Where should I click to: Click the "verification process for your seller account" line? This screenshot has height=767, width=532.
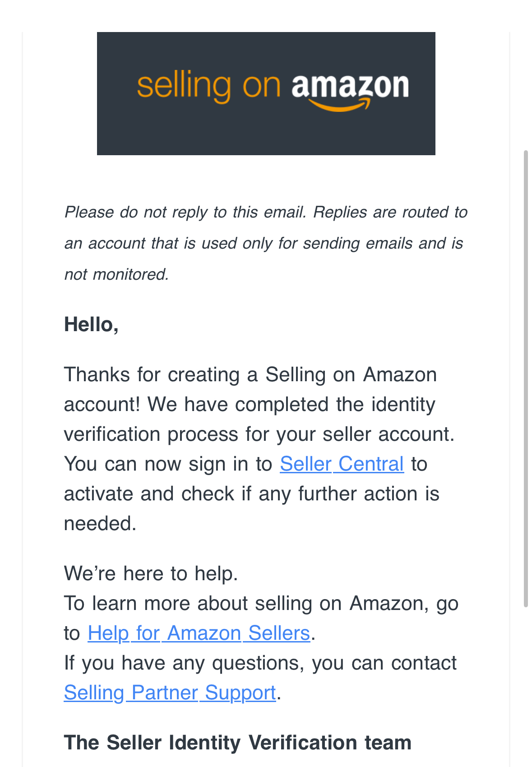259,434
